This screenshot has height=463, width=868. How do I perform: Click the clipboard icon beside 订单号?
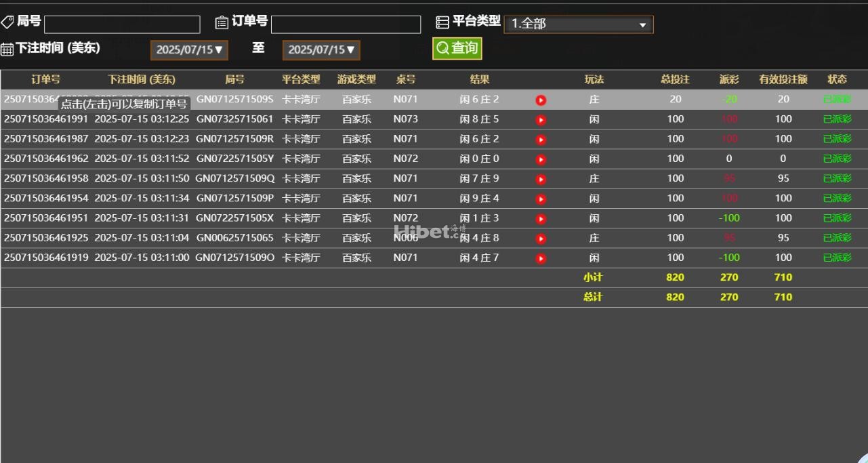221,22
